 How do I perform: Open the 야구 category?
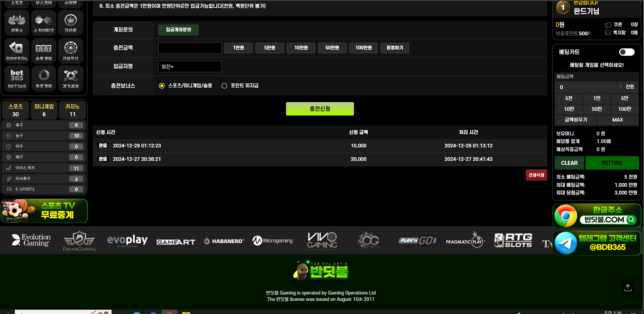[x=44, y=146]
